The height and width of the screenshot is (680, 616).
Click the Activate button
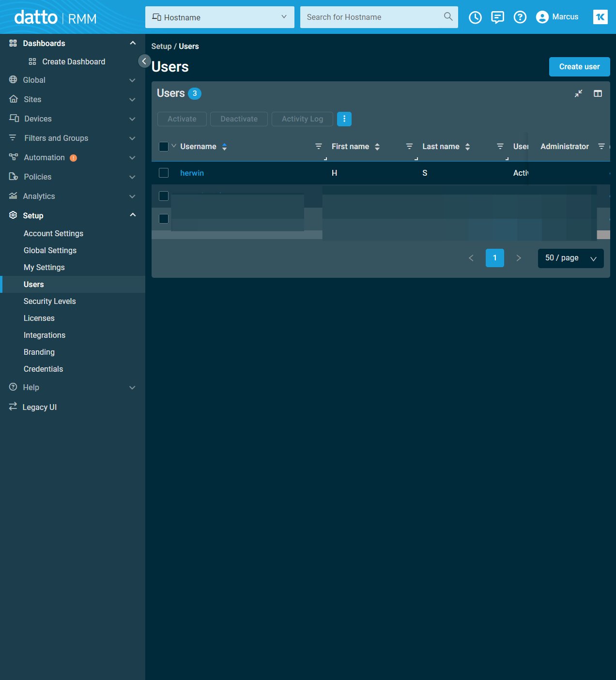pyautogui.click(x=182, y=119)
